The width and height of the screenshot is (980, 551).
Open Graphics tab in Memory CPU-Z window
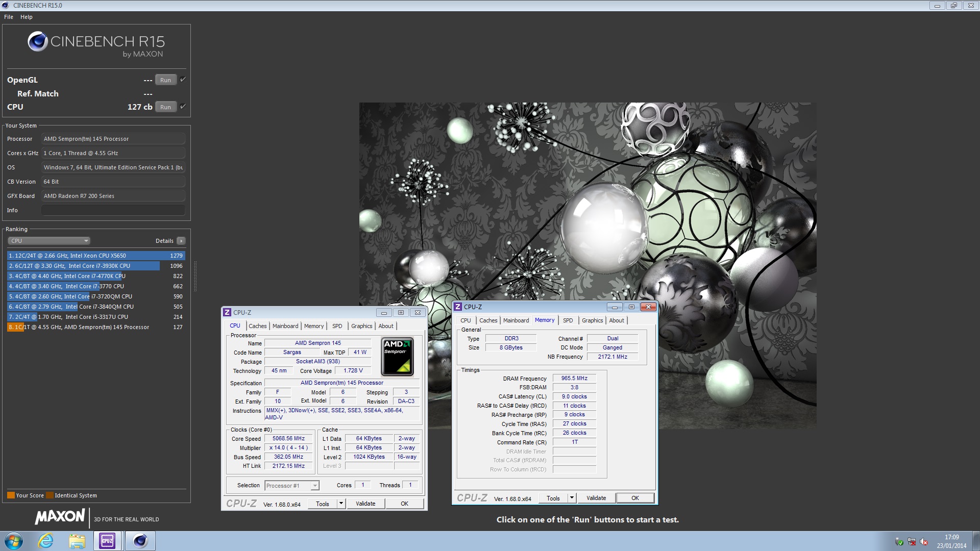coord(593,320)
